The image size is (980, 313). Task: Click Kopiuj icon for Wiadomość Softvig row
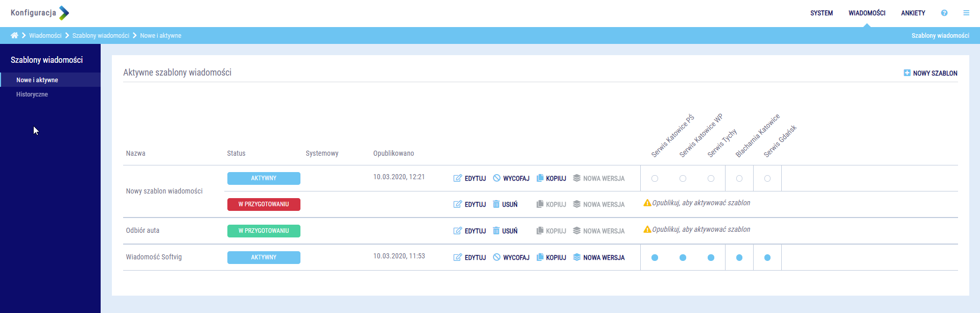(x=540, y=257)
